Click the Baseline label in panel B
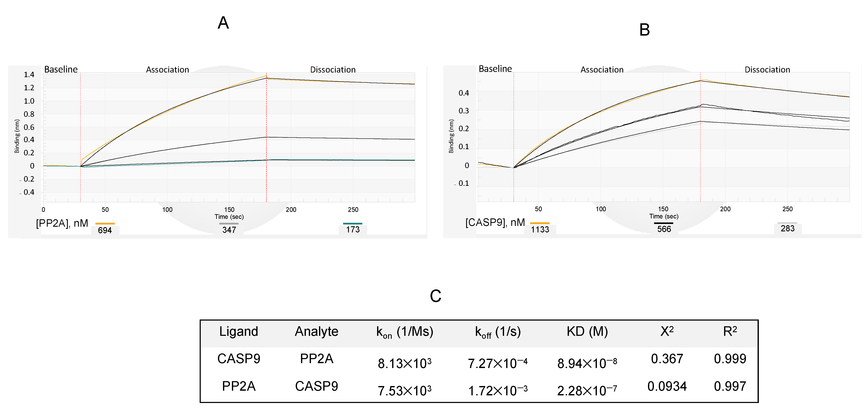The width and height of the screenshot is (868, 414). (x=495, y=69)
